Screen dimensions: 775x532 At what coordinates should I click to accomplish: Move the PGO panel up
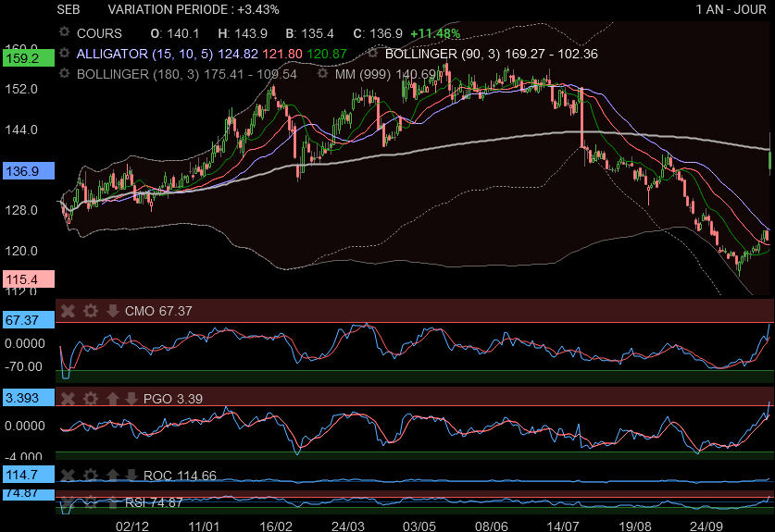click(113, 399)
